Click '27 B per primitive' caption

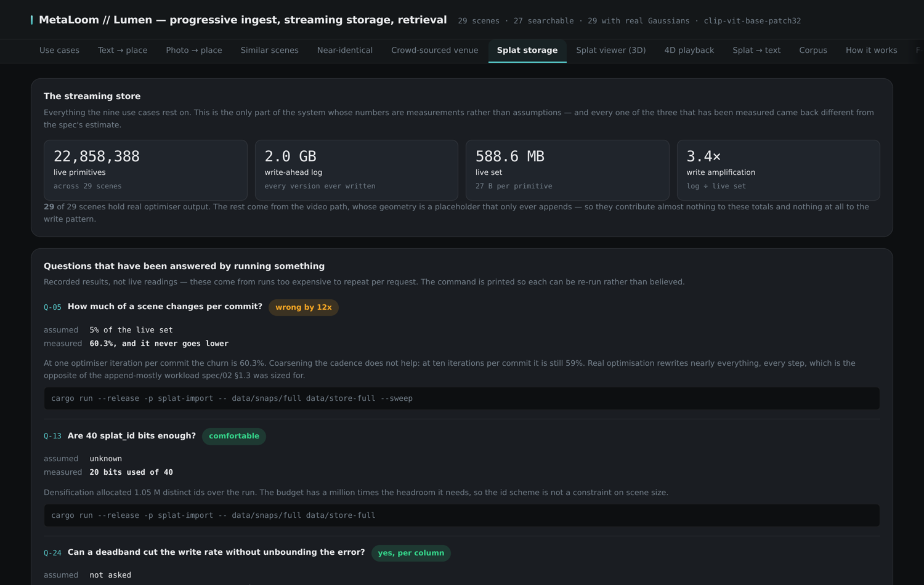pos(514,186)
